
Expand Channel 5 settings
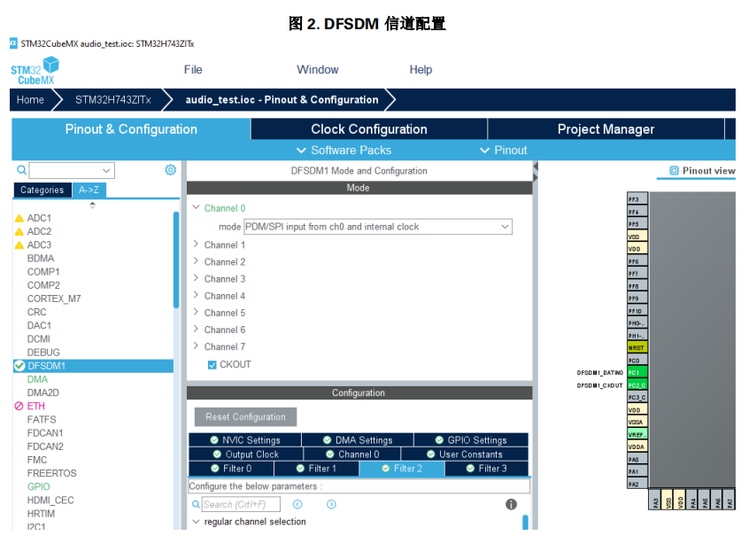point(196,312)
